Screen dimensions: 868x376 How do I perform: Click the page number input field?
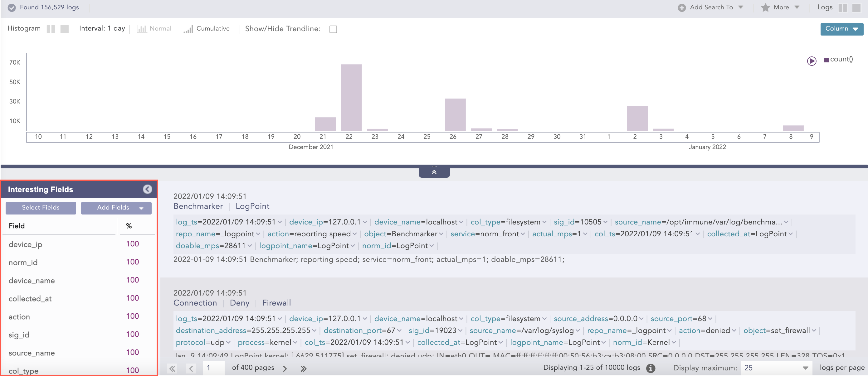(x=213, y=368)
